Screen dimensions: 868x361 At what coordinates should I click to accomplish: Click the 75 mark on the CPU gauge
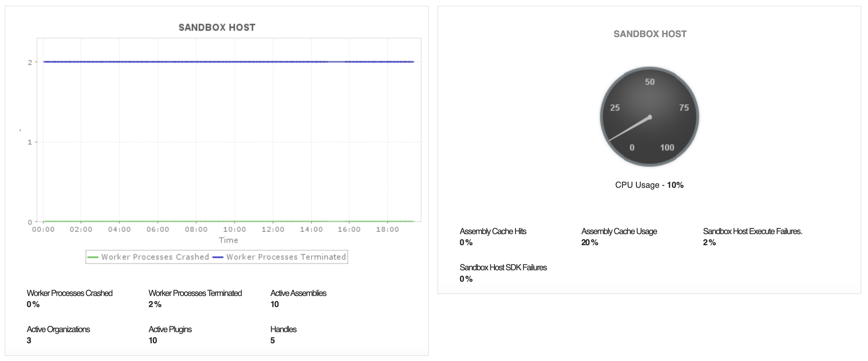[684, 108]
